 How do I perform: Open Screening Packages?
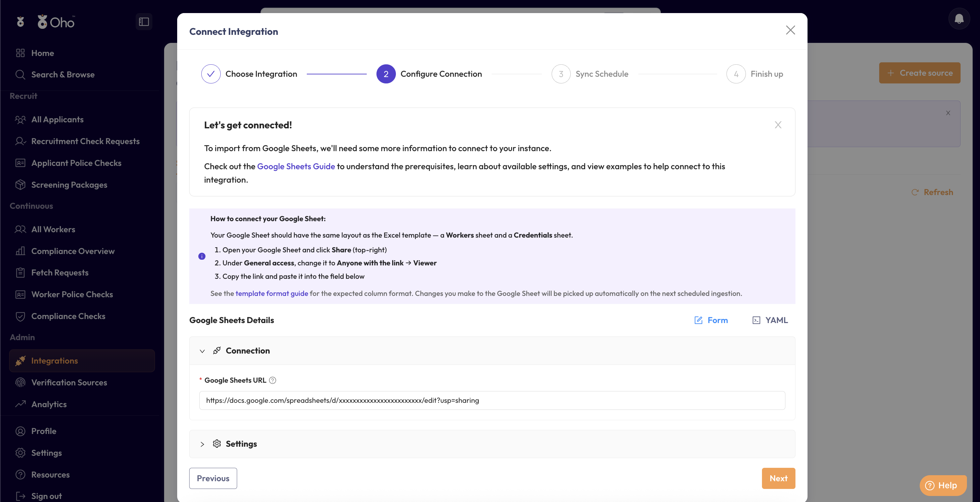point(69,185)
